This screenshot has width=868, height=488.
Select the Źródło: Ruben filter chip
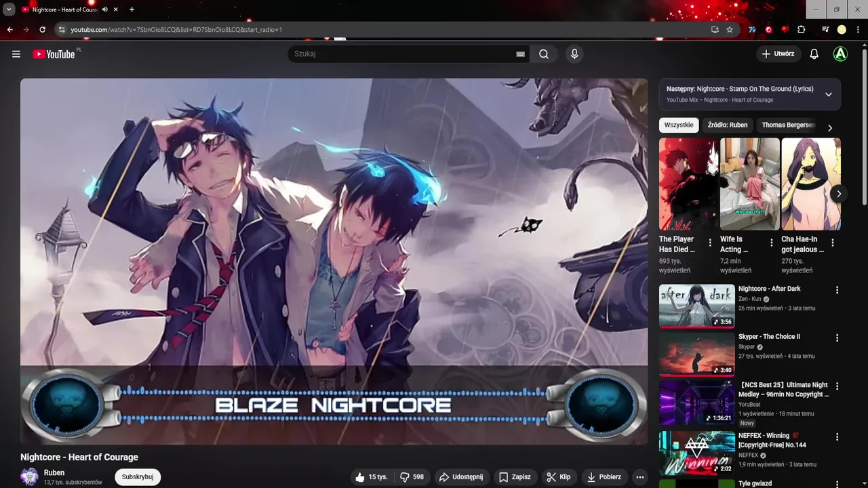pyautogui.click(x=728, y=125)
